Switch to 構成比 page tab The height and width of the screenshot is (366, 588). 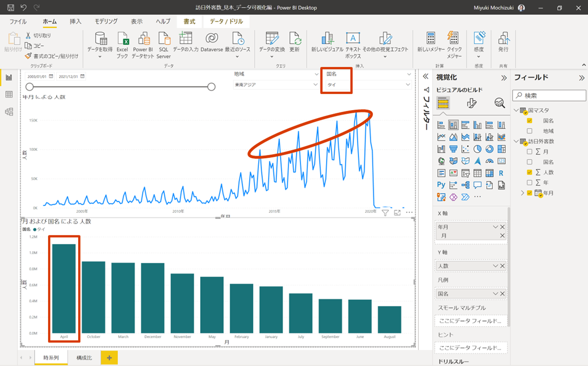tap(84, 358)
